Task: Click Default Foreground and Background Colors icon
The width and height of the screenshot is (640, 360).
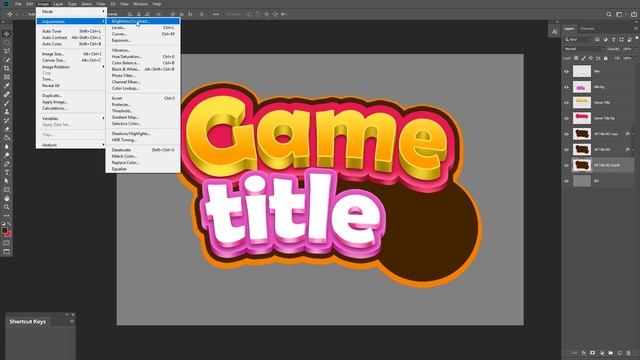Action: click(3, 224)
